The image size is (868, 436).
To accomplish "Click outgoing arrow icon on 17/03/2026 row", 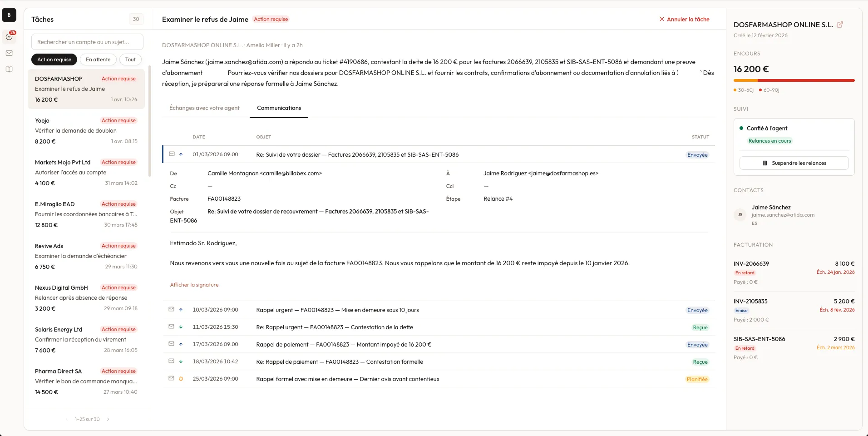I will tap(181, 344).
